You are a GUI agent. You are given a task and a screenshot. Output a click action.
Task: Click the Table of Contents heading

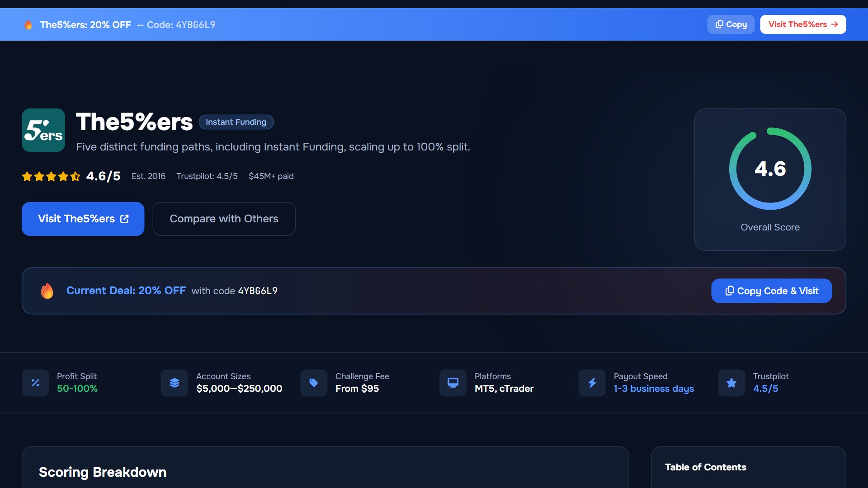(x=705, y=467)
